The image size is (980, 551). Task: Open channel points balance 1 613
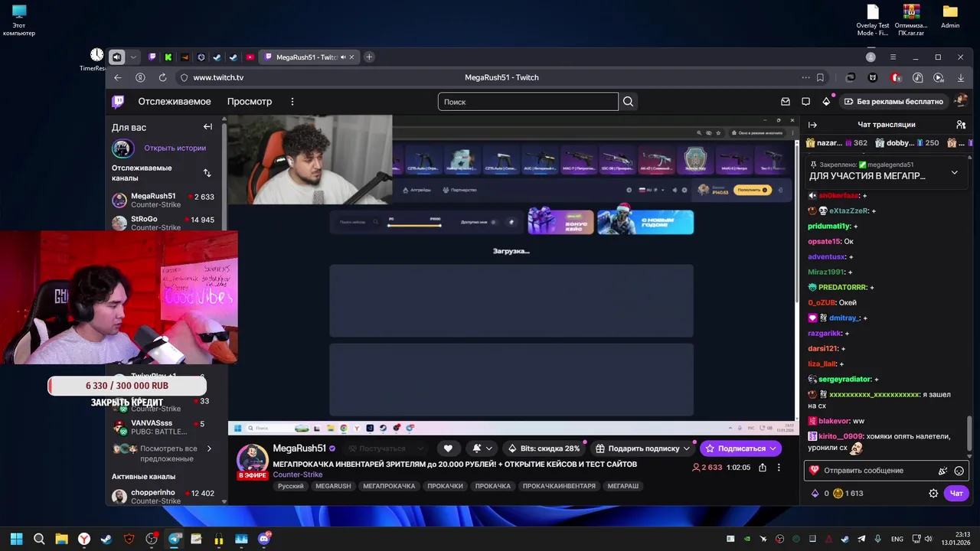click(x=848, y=494)
